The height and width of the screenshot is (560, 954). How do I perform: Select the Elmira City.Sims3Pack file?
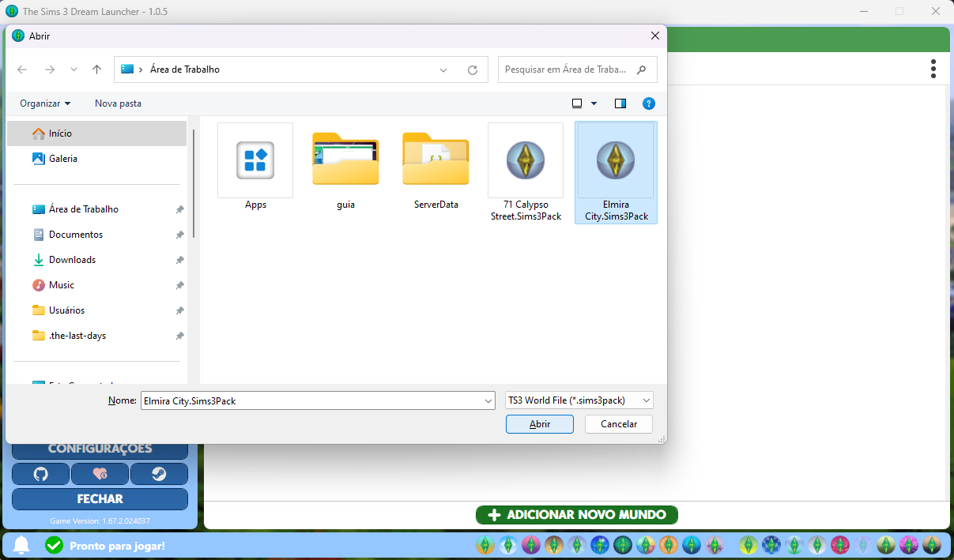tap(616, 172)
